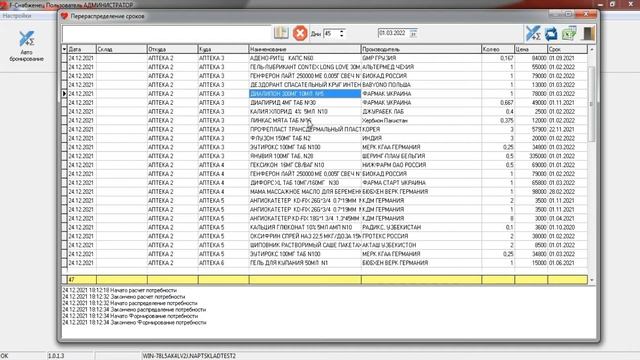Viewport: 640px width, 360px height.
Task: Select the ФЛУЗОН 150МГ ТАБ N2 cell
Action: (305, 138)
